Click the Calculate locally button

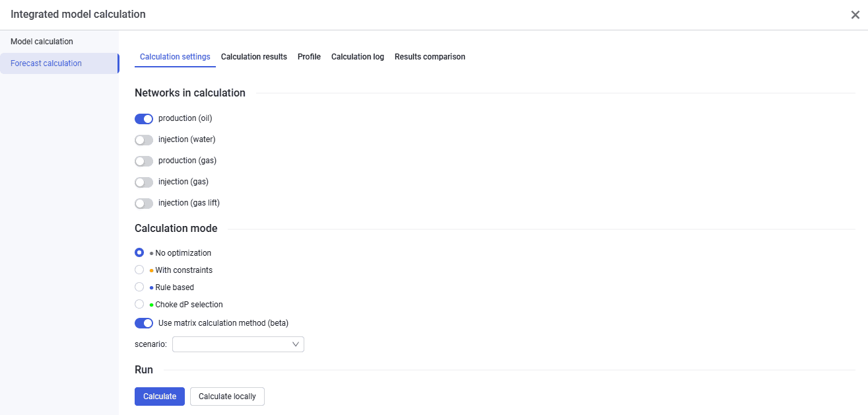pos(227,396)
